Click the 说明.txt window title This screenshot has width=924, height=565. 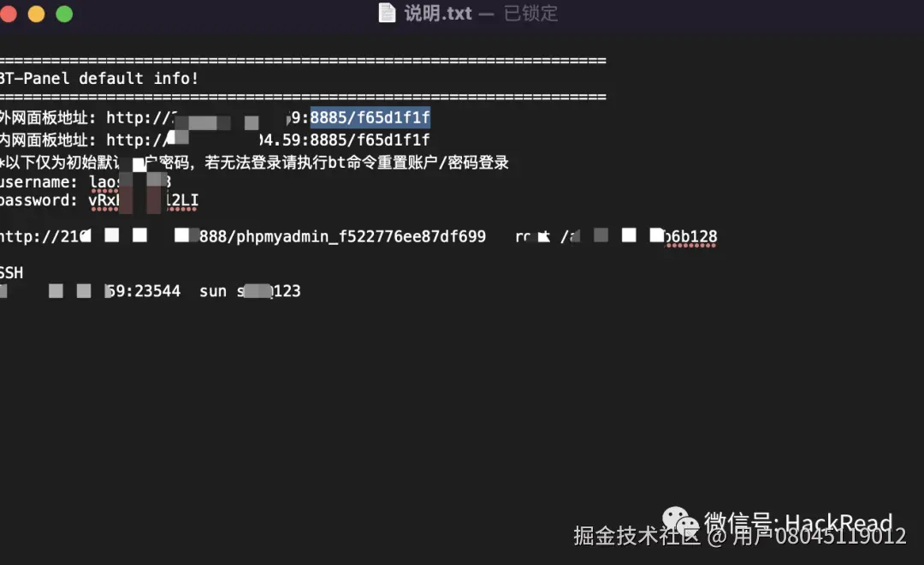pyautogui.click(x=438, y=13)
